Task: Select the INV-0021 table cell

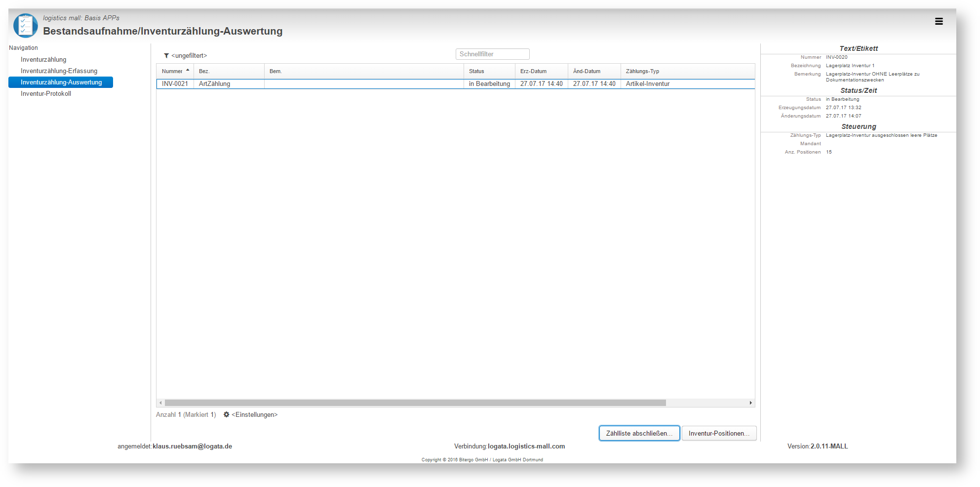Action: [175, 83]
